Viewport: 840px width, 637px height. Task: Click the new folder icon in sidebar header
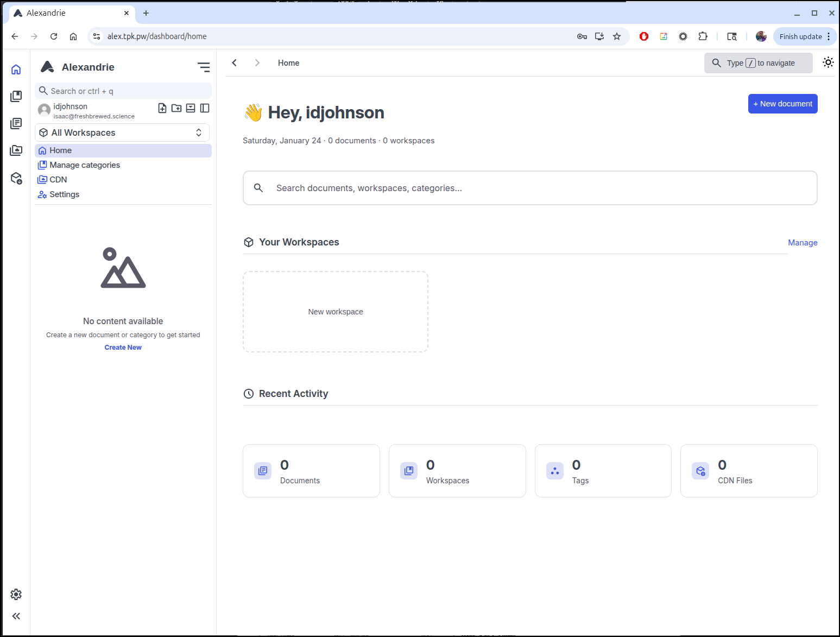click(176, 108)
